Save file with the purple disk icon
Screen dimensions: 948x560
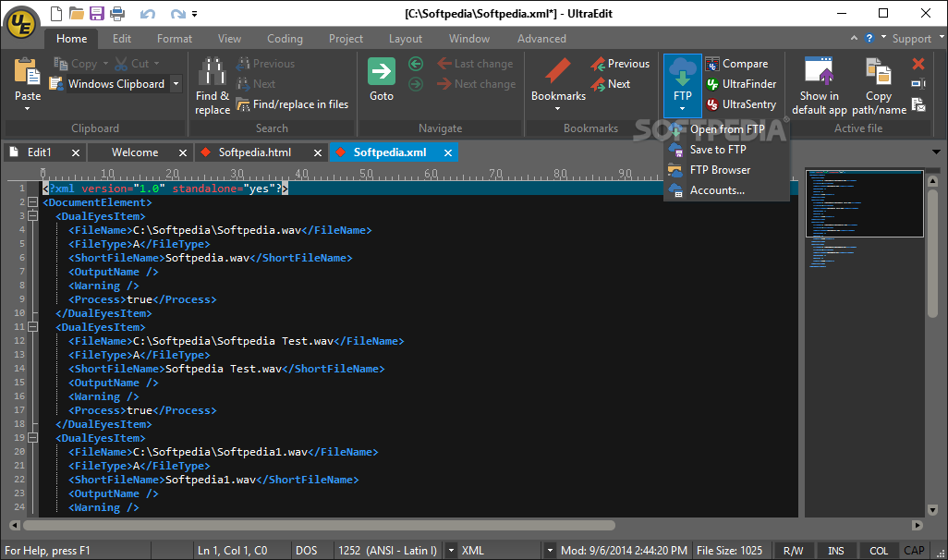click(97, 13)
